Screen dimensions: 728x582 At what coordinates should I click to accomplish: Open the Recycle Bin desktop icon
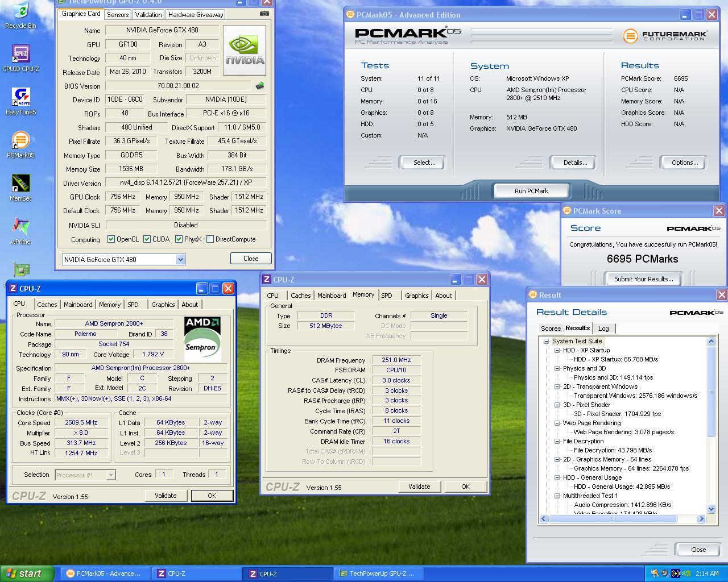(x=20, y=15)
